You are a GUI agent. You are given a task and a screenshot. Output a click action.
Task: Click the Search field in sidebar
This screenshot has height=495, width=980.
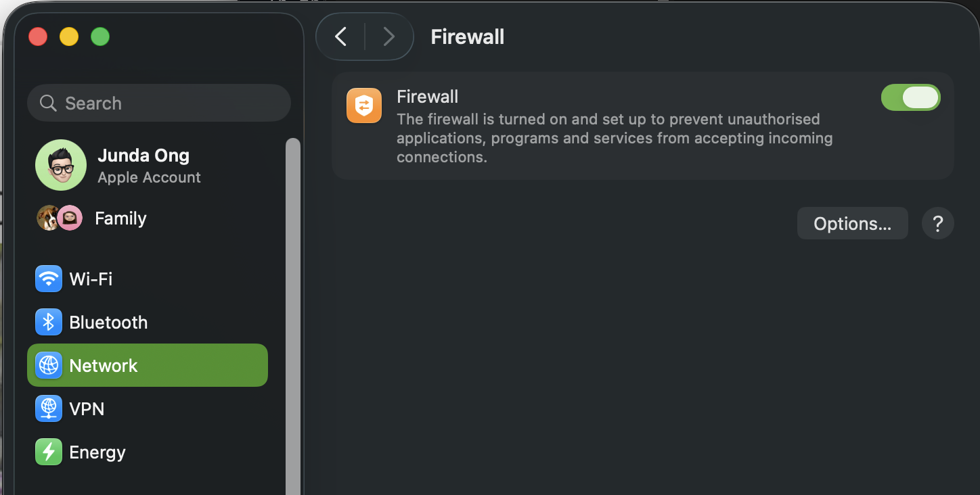coord(159,103)
